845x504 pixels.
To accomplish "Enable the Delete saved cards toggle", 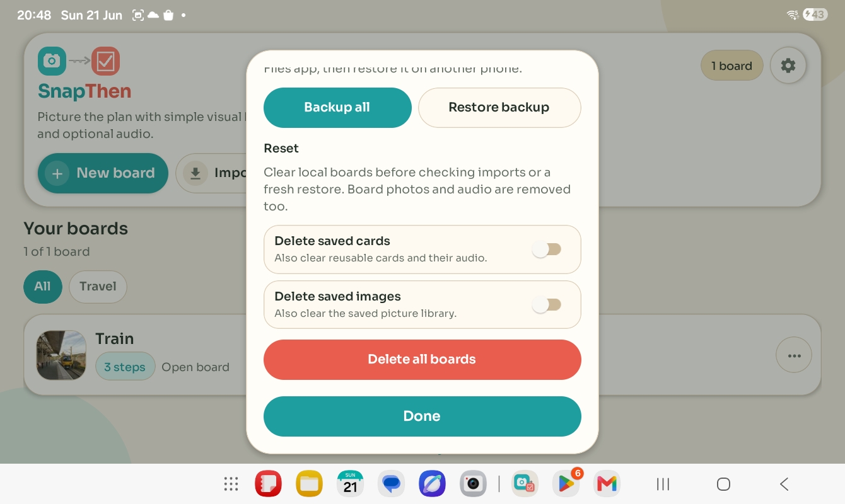I will click(546, 249).
